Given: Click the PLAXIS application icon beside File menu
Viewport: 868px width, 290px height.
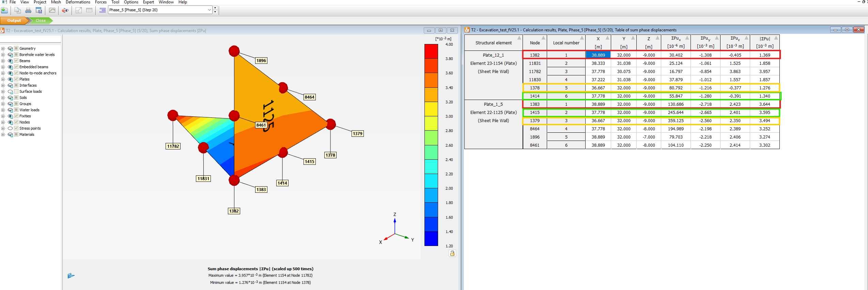Looking at the screenshot, I should pos(4,2).
